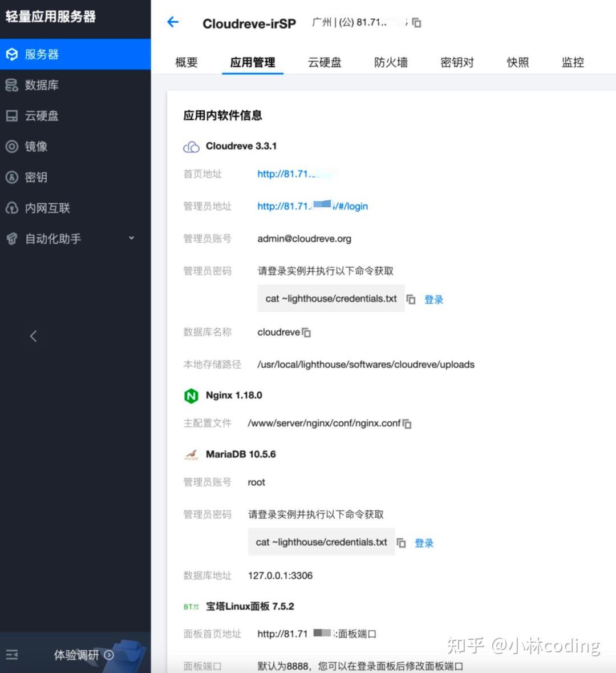The width and height of the screenshot is (616, 673).
Task: Copy the MariaDB credentials command
Action: tap(402, 542)
